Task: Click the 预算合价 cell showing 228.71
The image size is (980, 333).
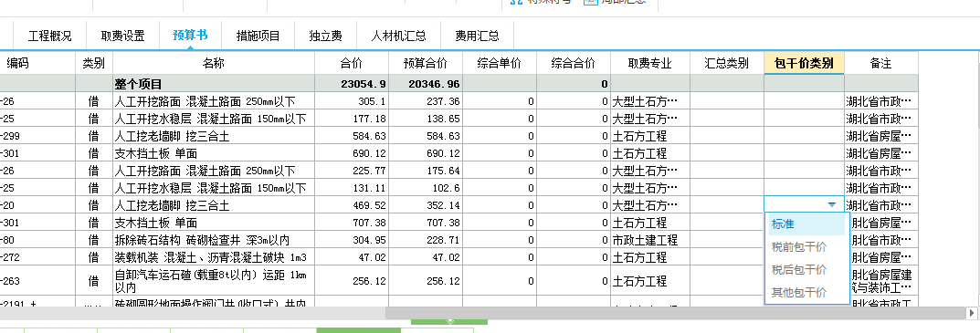Action: point(426,240)
